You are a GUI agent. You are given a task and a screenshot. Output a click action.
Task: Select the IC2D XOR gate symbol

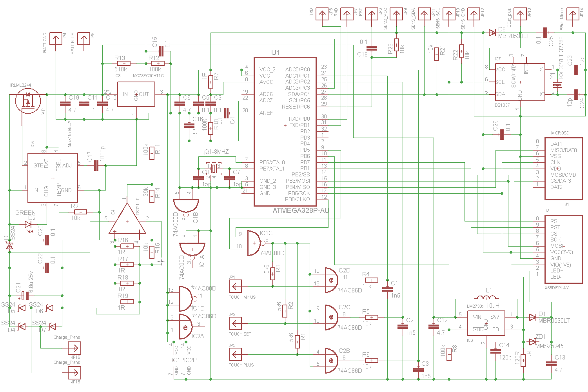pos(331,280)
